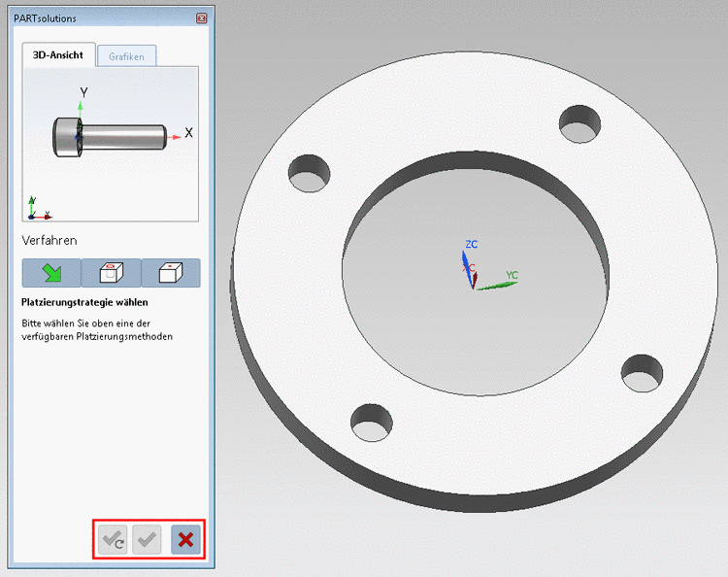728x577 pixels.
Task: Click the small axis triad in preview
Action: point(40,208)
